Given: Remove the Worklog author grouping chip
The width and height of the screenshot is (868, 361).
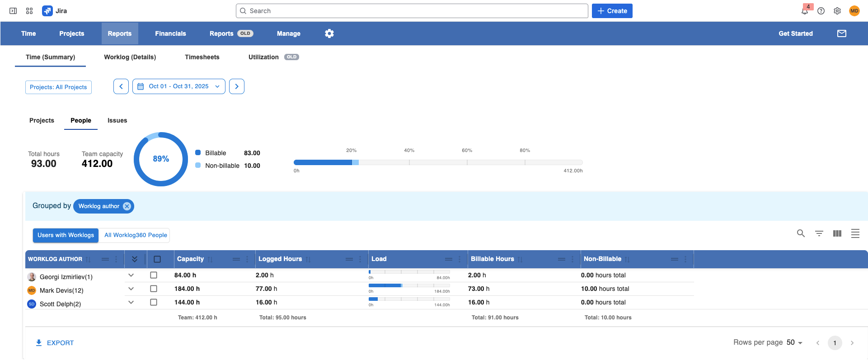Looking at the screenshot, I should pos(127,206).
